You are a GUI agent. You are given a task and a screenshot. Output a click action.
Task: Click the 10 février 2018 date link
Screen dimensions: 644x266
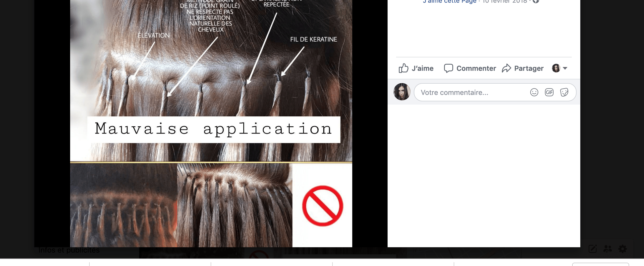click(505, 1)
